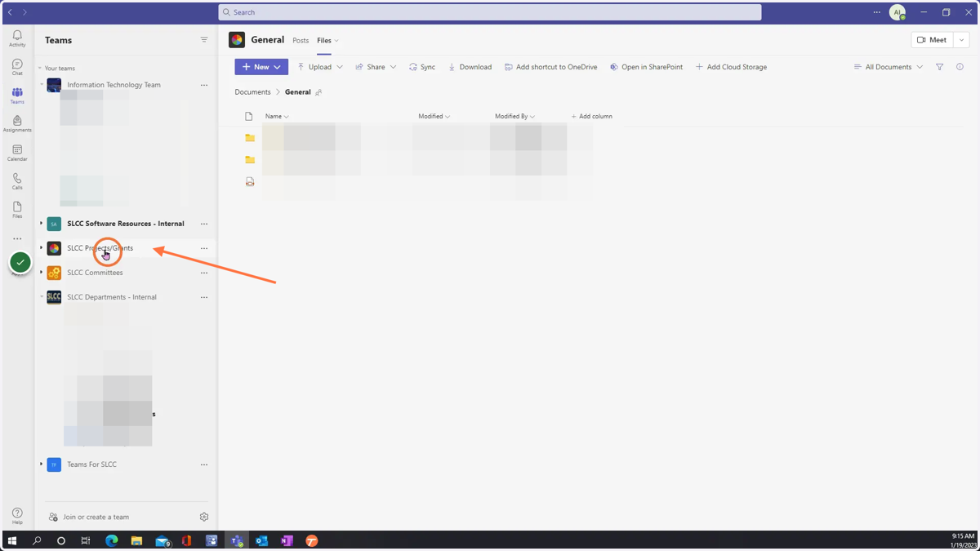Click the navigate back arrow in title bar
This screenshot has width=980, height=551.
click(10, 12)
